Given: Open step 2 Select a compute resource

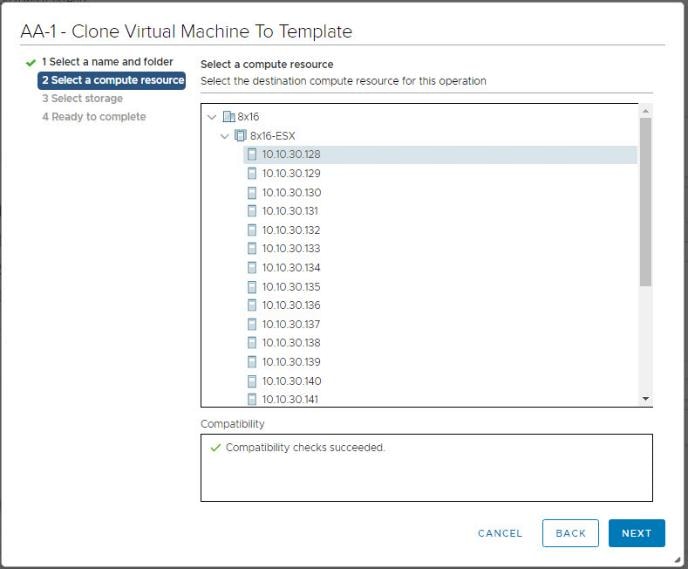Looking at the screenshot, I should pyautogui.click(x=112, y=80).
